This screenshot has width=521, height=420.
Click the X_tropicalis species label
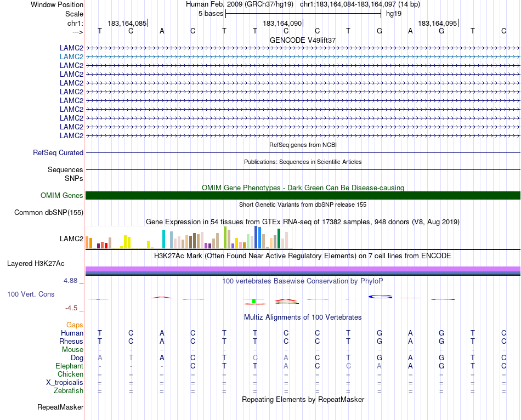pyautogui.click(x=65, y=383)
